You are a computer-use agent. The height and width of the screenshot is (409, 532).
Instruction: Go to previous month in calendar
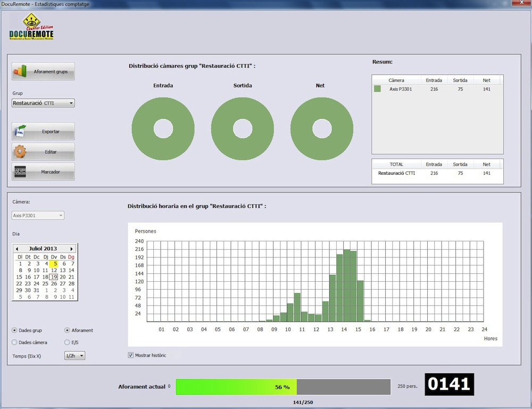(x=17, y=249)
